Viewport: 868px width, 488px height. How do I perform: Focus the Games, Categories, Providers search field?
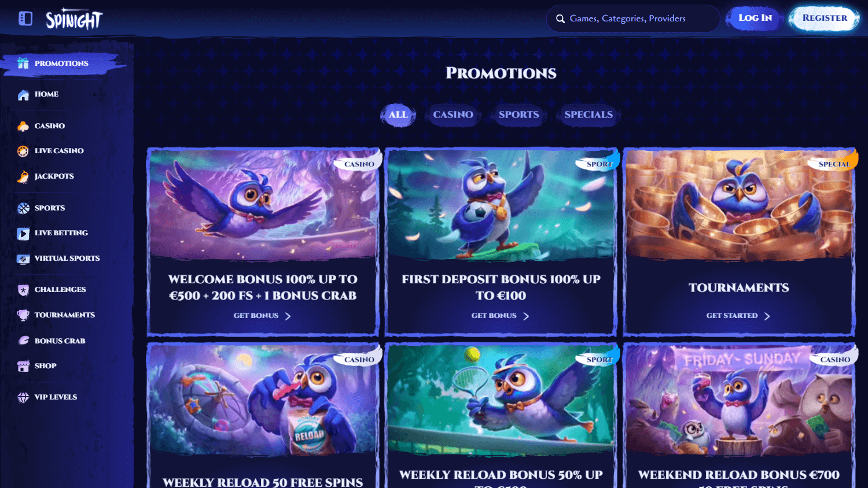click(x=633, y=19)
